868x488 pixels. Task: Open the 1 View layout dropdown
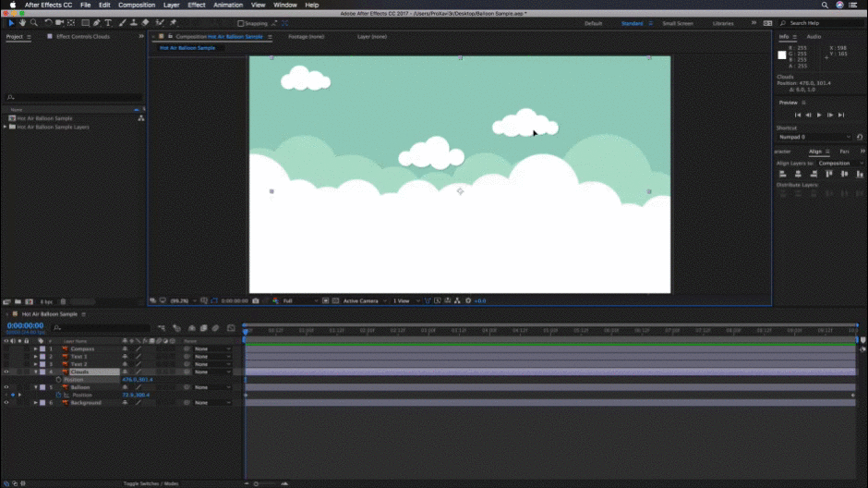pyautogui.click(x=405, y=300)
